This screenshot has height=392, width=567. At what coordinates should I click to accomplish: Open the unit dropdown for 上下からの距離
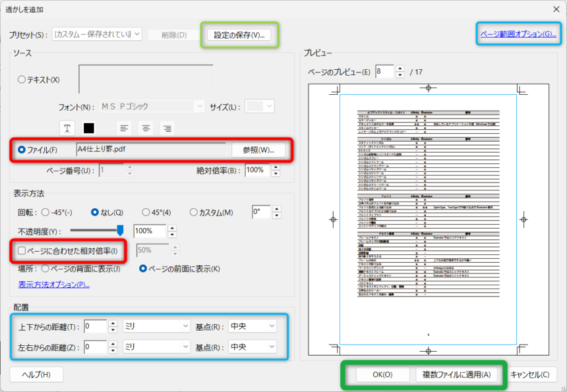pos(157,326)
